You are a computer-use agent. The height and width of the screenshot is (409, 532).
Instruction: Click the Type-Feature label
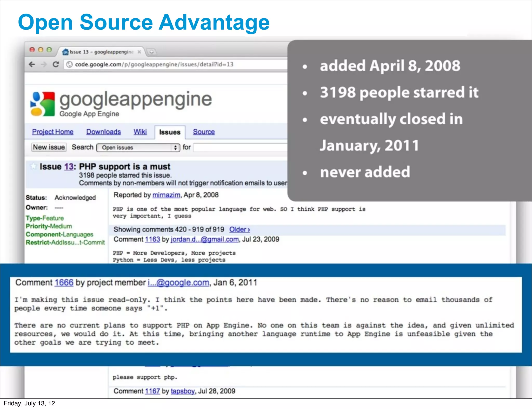click(45, 218)
